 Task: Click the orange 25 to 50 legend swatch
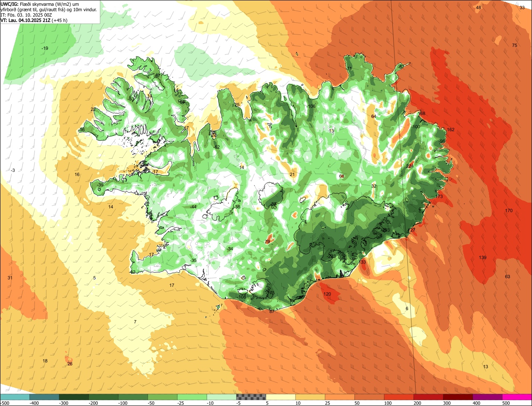340,396
